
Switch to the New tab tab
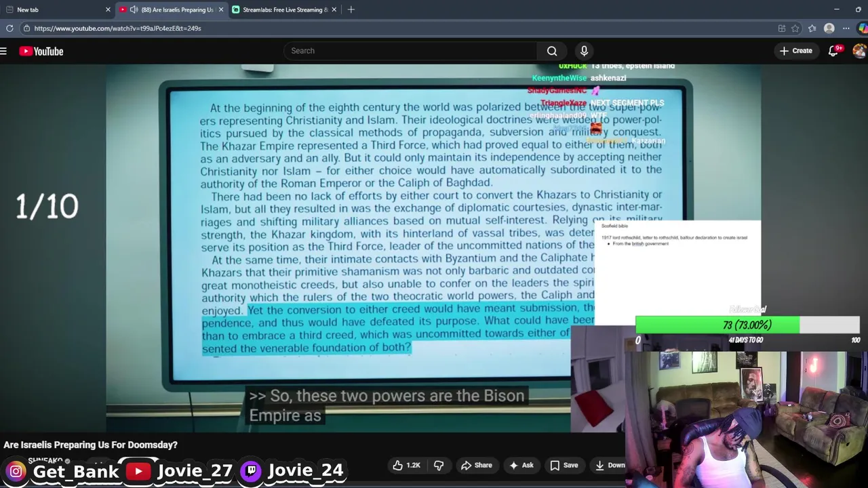point(58,9)
